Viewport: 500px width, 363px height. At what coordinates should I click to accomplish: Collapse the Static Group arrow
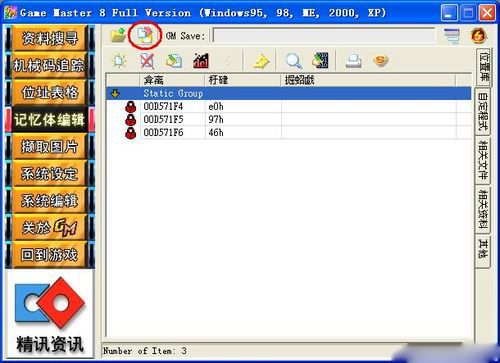115,94
